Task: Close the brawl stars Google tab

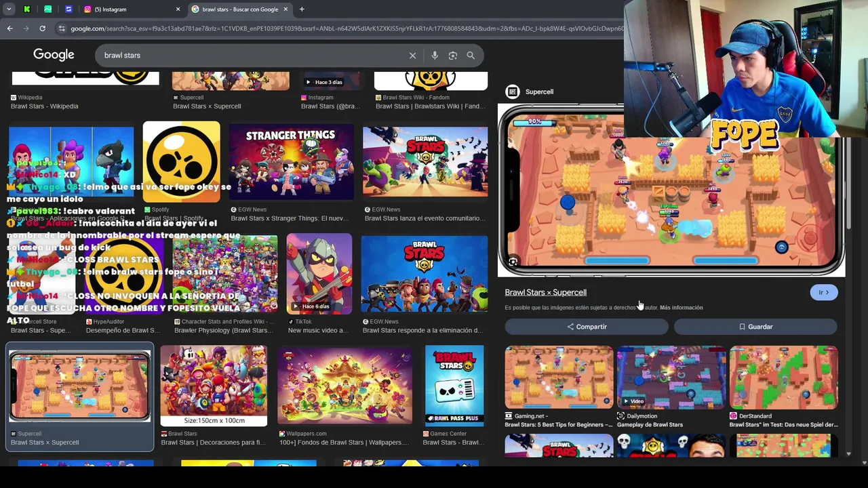Action: (x=285, y=9)
